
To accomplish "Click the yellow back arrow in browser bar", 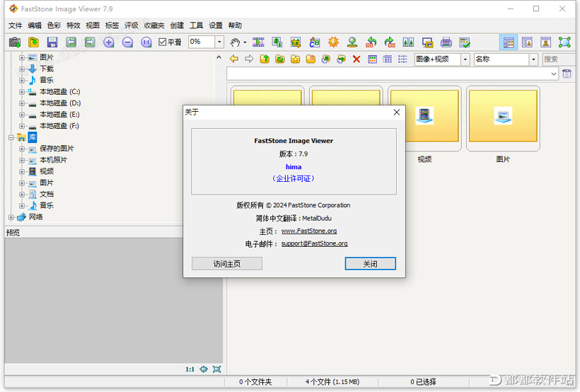I will click(x=234, y=59).
